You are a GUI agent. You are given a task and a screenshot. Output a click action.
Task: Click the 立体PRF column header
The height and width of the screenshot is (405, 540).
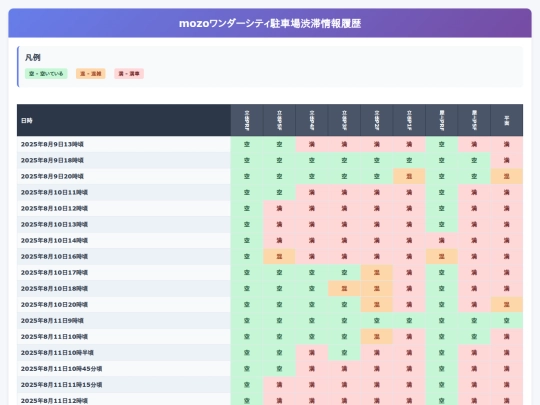[x=247, y=120]
